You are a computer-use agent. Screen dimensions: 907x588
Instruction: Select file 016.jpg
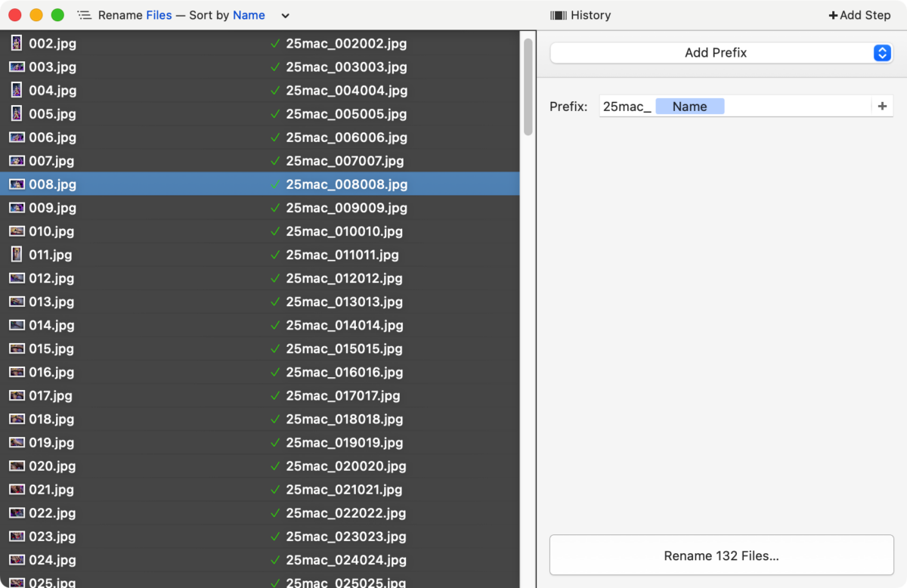coord(51,372)
